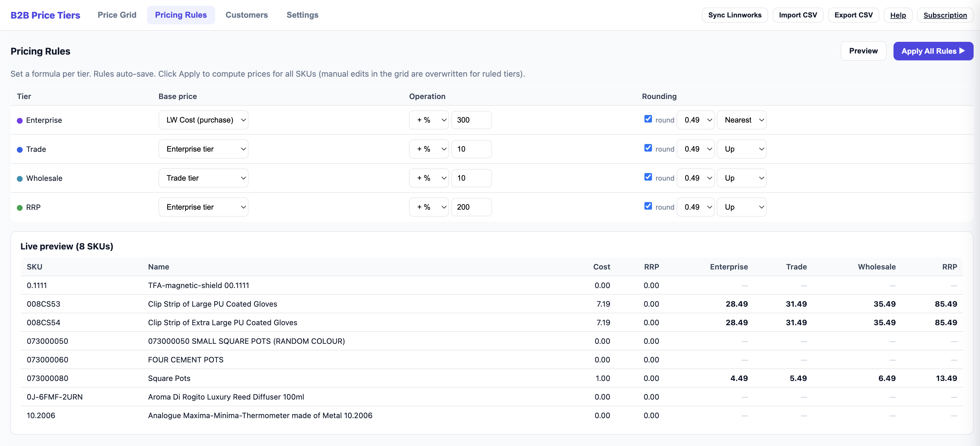Viewport: 980px width, 446px height.
Task: Go to the Customers tab
Action: click(246, 15)
